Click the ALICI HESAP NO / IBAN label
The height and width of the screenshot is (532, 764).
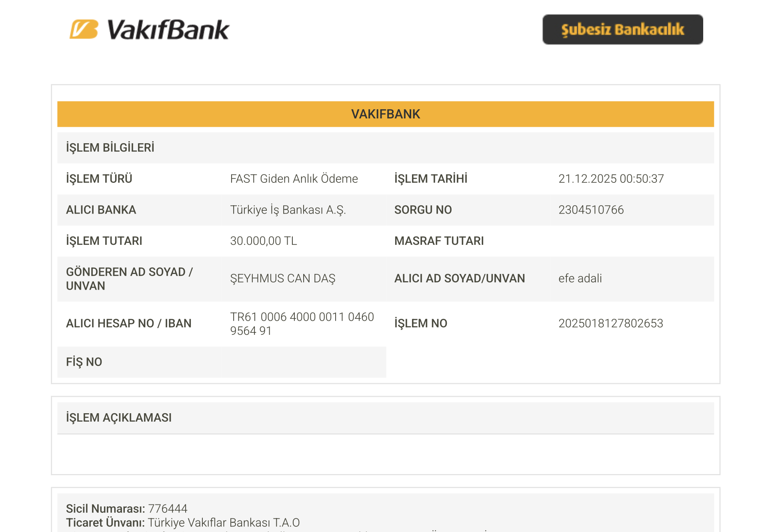pyautogui.click(x=129, y=324)
